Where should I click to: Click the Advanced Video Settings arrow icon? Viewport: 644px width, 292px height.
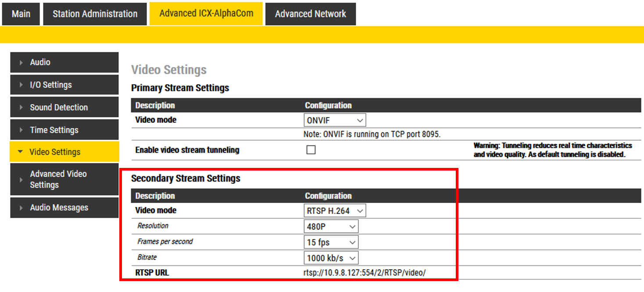pyautogui.click(x=21, y=180)
